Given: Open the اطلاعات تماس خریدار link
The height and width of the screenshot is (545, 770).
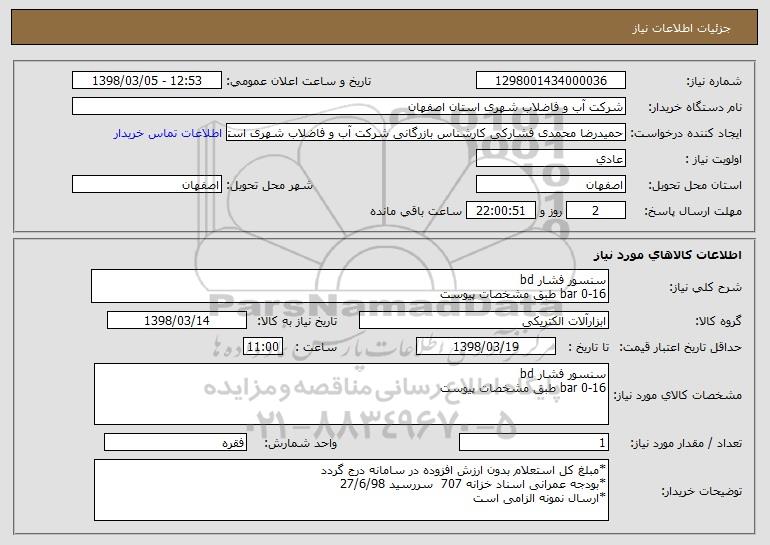Looking at the screenshot, I should tap(167, 133).
